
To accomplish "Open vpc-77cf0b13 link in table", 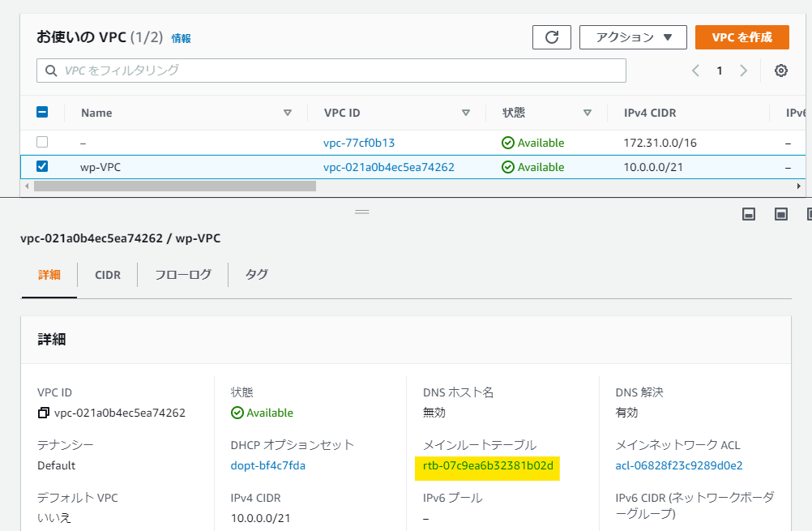I will click(x=359, y=143).
